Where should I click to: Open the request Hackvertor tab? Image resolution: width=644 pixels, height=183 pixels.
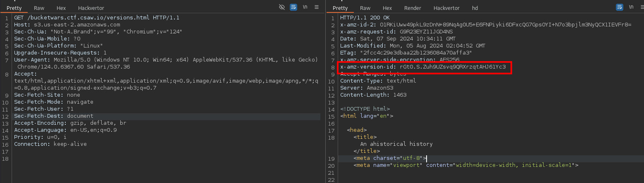click(x=91, y=8)
